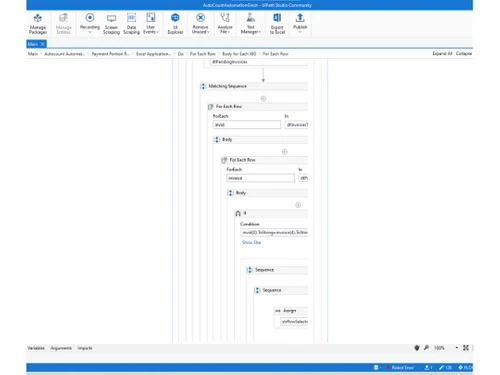The image size is (500, 375).
Task: Open the Excel Application... breadcrumb
Action: tap(154, 54)
